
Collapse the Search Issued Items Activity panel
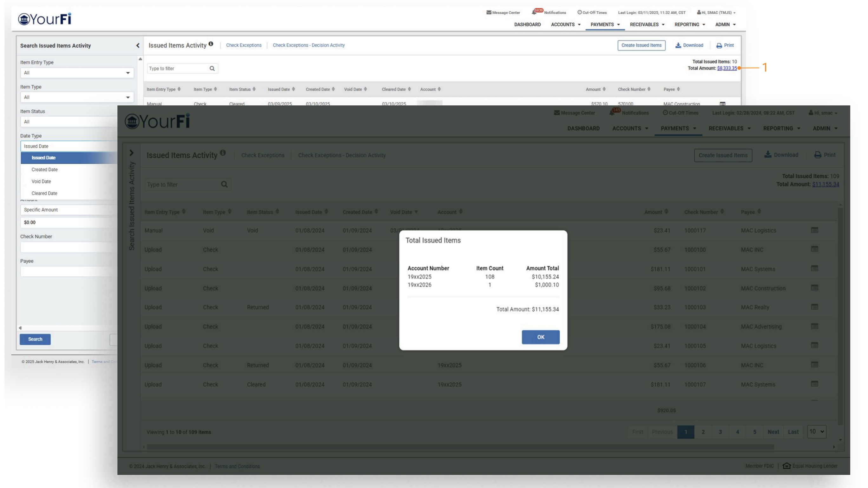pyautogui.click(x=137, y=45)
